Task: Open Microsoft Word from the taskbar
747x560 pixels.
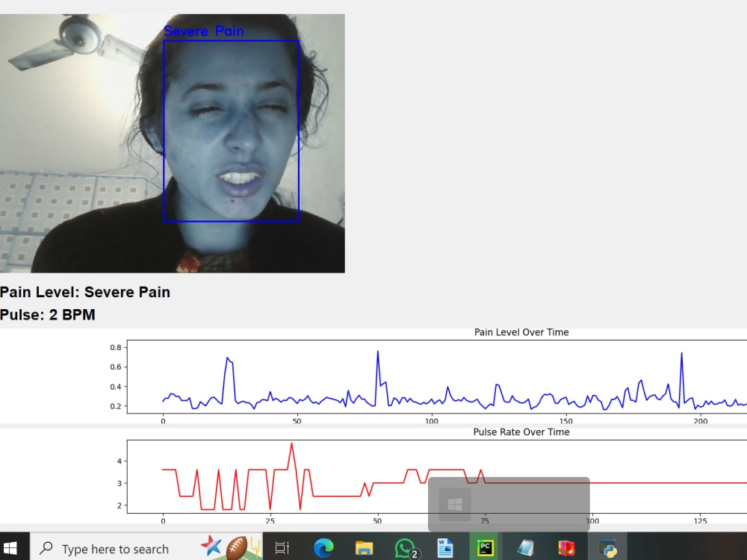Action: coord(445,548)
